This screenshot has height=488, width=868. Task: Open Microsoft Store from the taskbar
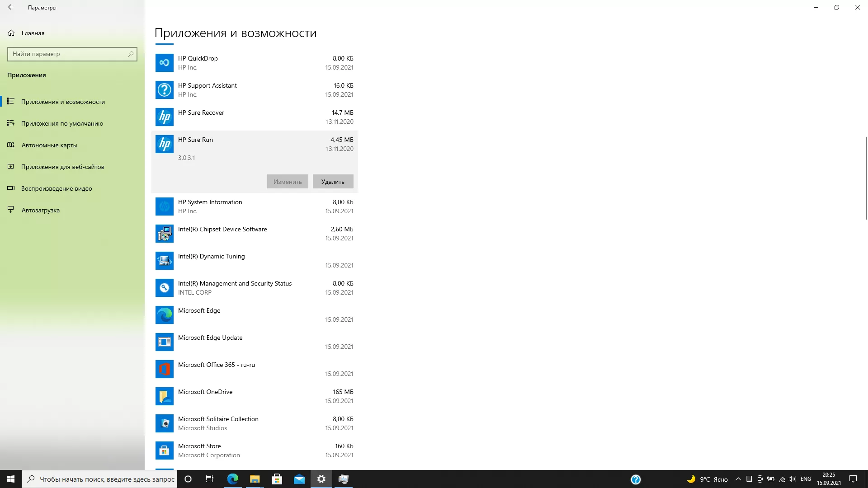pos(277,479)
